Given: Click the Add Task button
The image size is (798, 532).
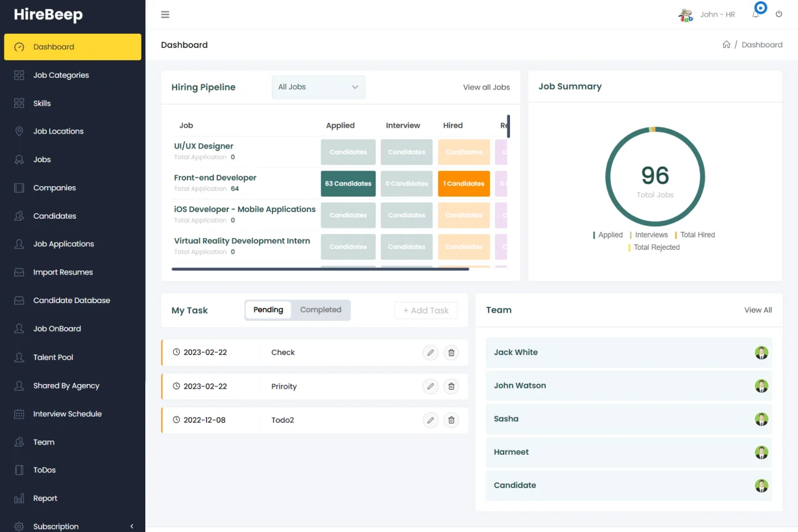Looking at the screenshot, I should click(x=426, y=310).
